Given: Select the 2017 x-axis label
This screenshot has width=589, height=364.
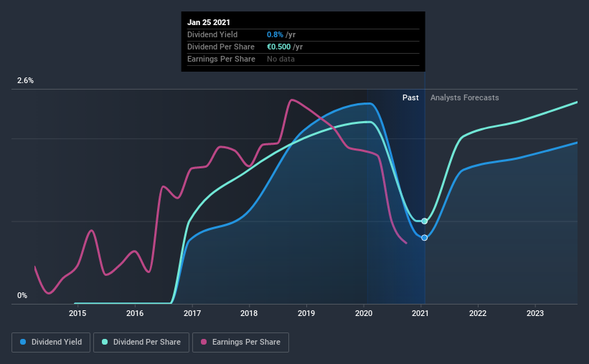Looking at the screenshot, I should click(192, 313).
